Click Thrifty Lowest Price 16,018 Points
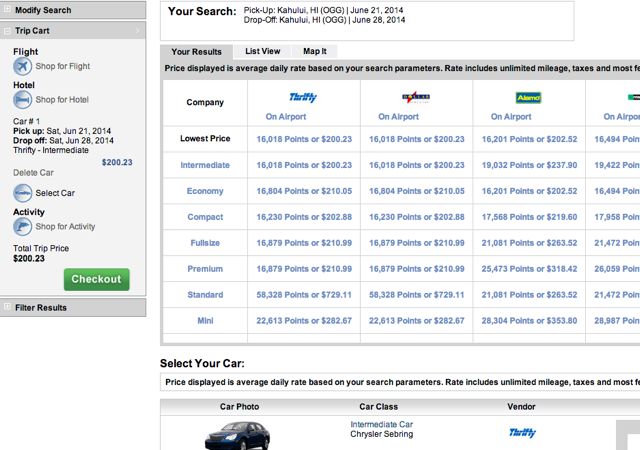 click(304, 139)
